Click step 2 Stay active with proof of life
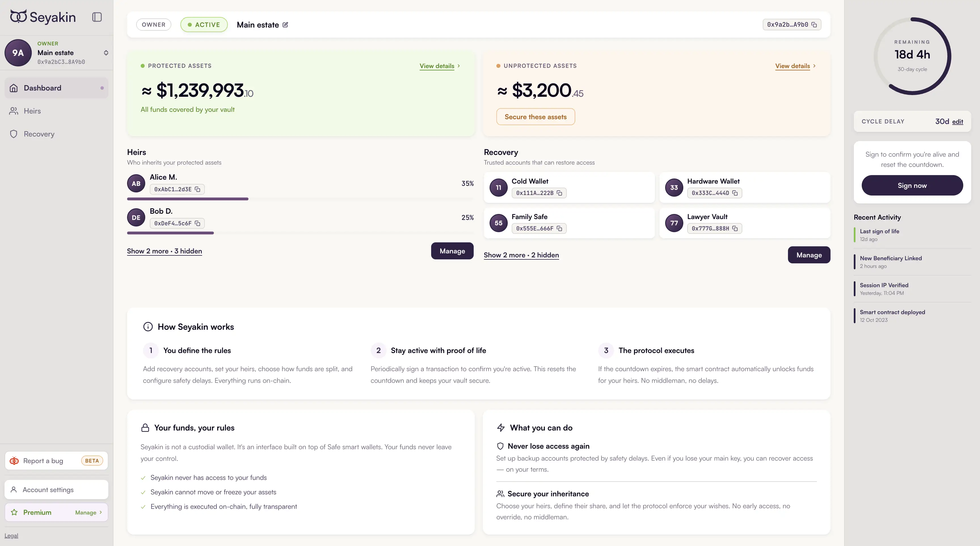 [x=428, y=350]
